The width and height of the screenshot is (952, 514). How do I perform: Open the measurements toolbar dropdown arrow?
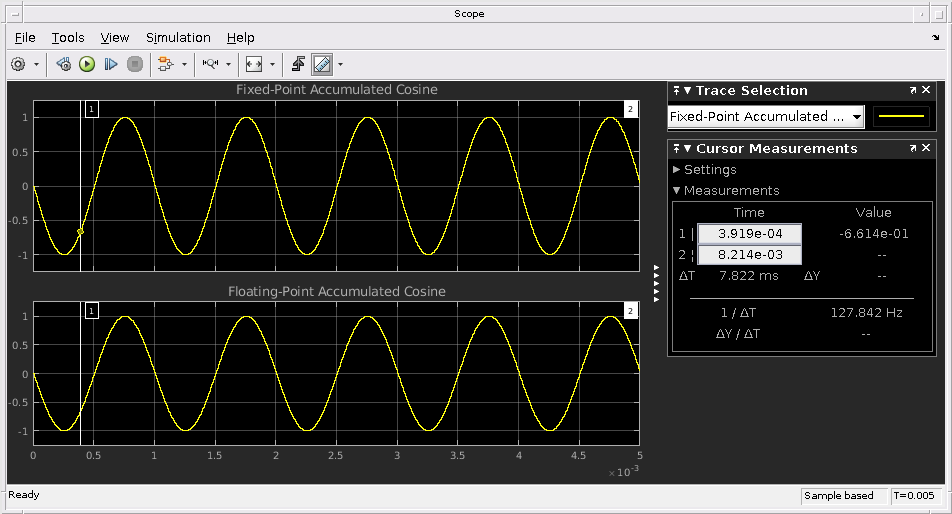(341, 64)
